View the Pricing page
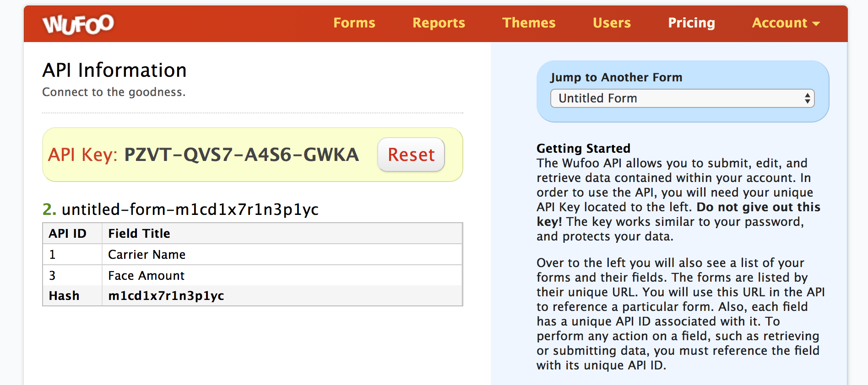The width and height of the screenshot is (868, 385). 691,23
